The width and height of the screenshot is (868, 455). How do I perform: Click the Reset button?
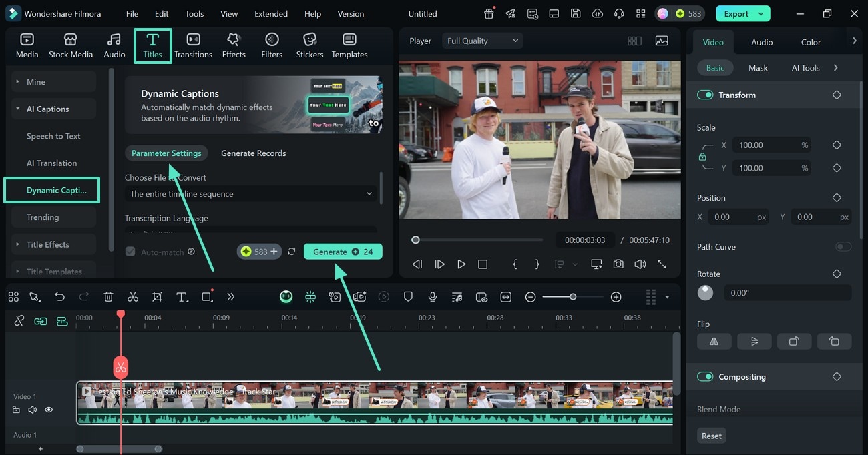[711, 436]
